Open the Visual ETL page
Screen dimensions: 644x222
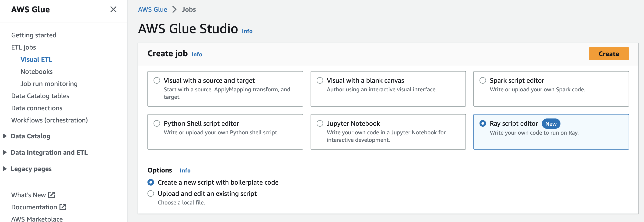tap(36, 59)
